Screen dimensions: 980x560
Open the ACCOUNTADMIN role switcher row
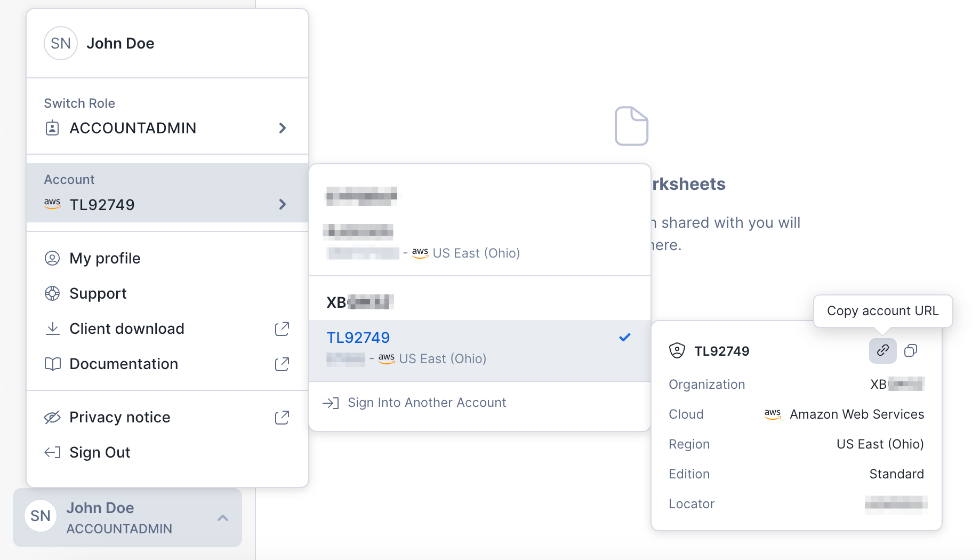pyautogui.click(x=167, y=128)
